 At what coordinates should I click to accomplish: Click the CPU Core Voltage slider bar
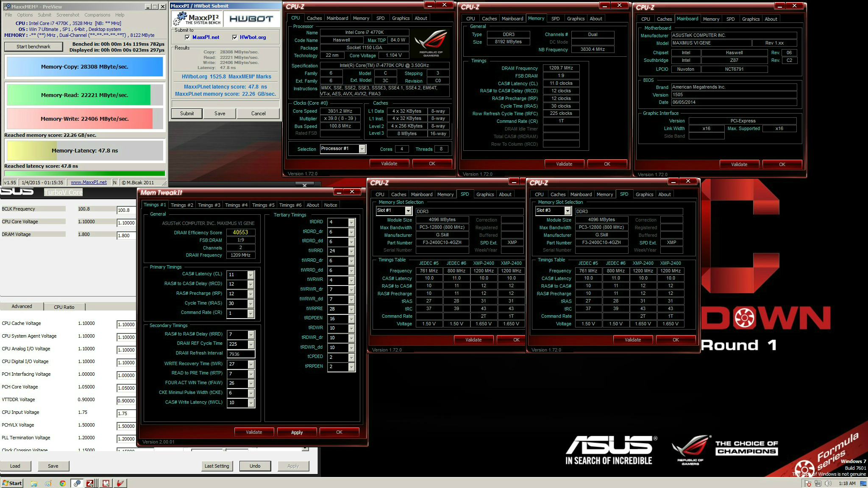click(x=33, y=222)
